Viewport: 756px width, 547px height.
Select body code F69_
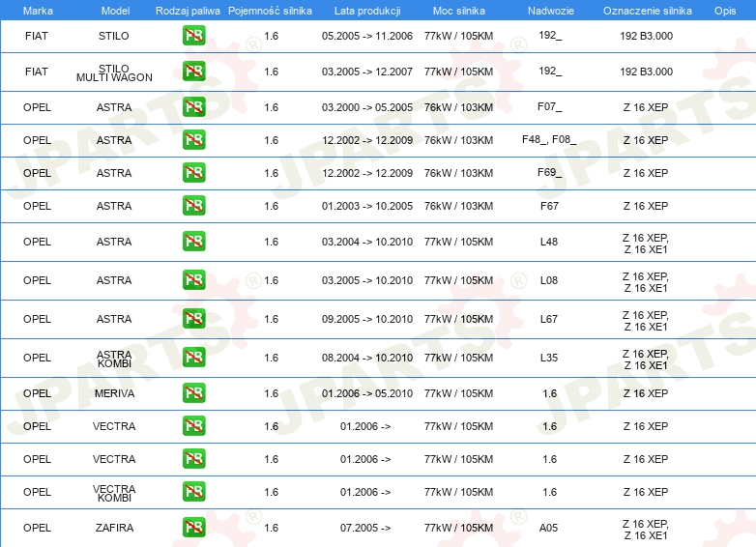(550, 172)
